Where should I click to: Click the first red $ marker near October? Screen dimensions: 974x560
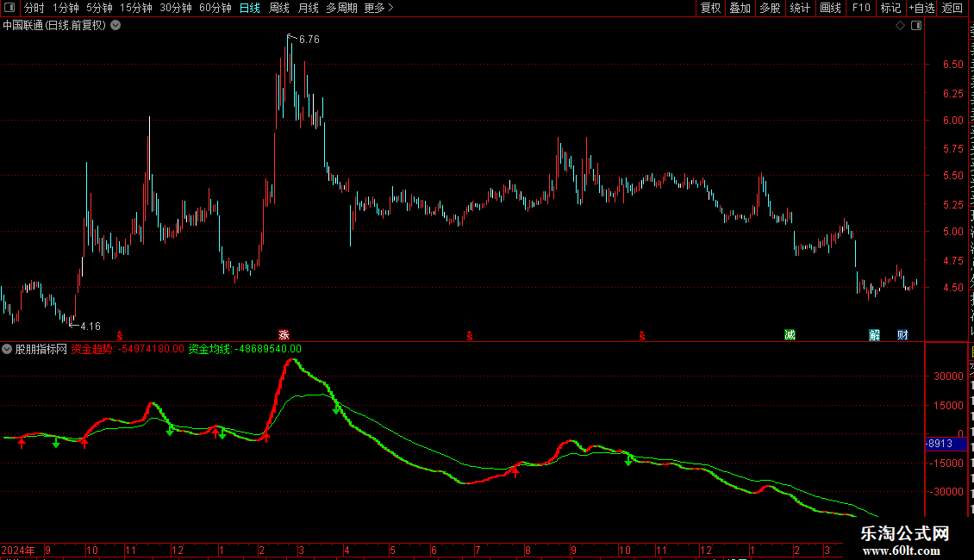[x=120, y=336]
